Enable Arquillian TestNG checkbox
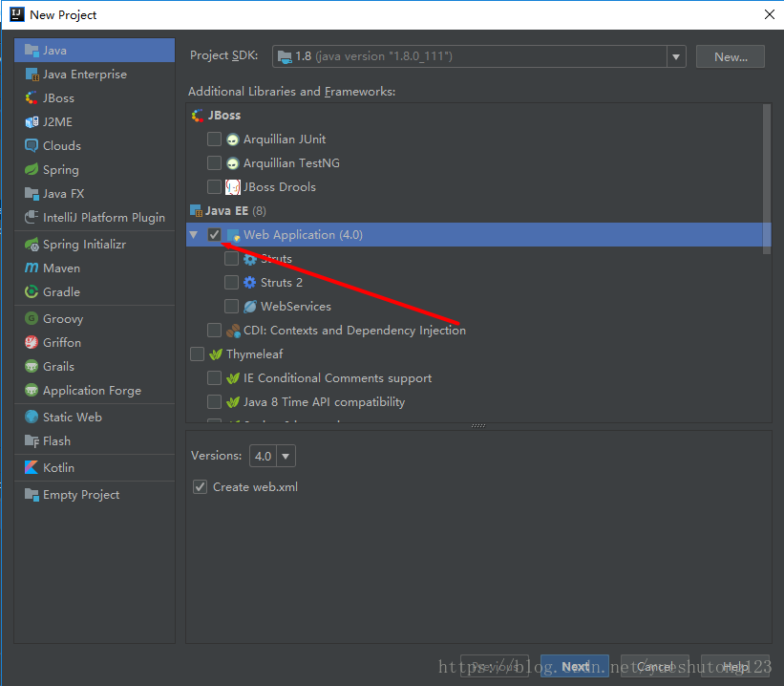 pyautogui.click(x=214, y=163)
